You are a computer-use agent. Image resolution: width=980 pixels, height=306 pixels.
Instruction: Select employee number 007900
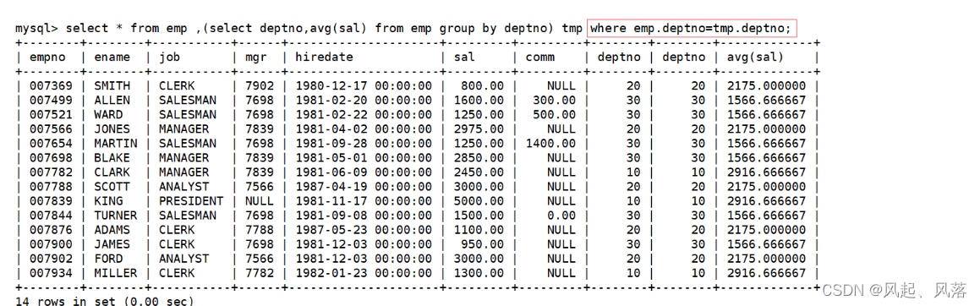(x=52, y=244)
